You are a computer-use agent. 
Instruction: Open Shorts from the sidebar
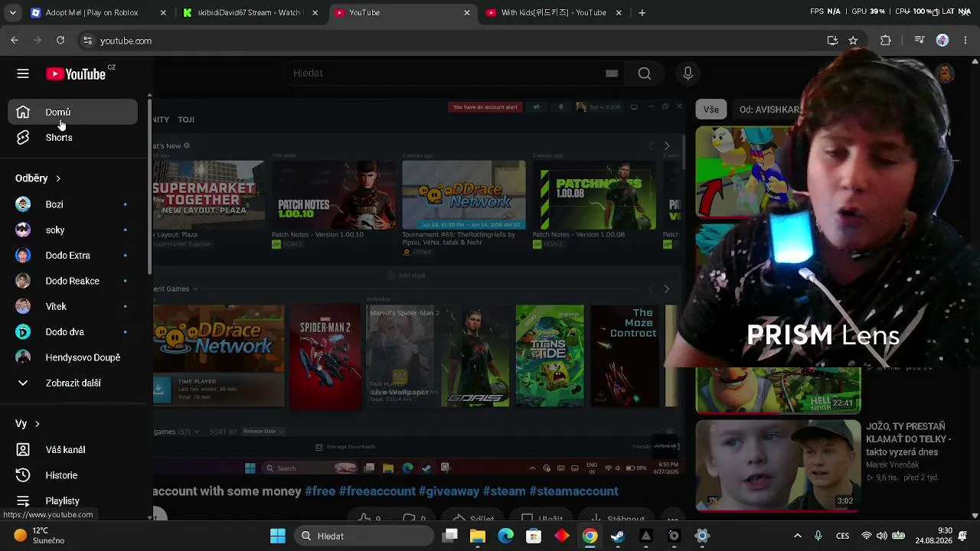[73, 138]
